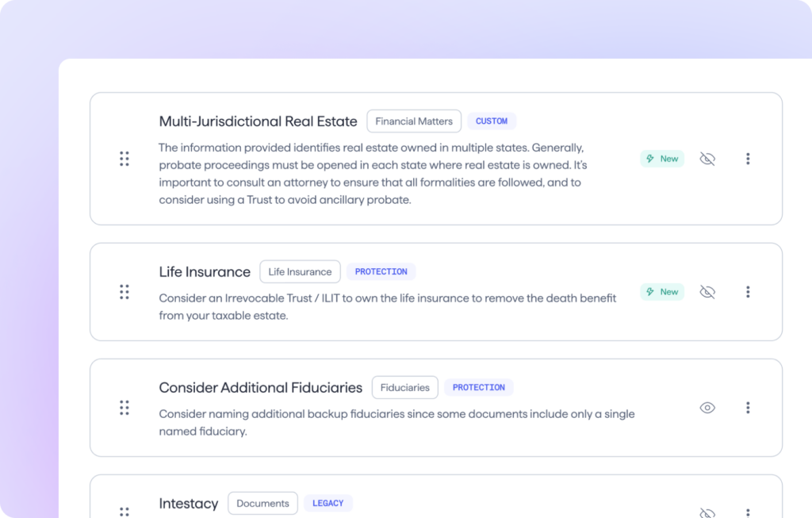Viewport: 812px width, 518px height.
Task: Click drag handle on Consider Additional Fiduciaries card
Action: (x=124, y=408)
